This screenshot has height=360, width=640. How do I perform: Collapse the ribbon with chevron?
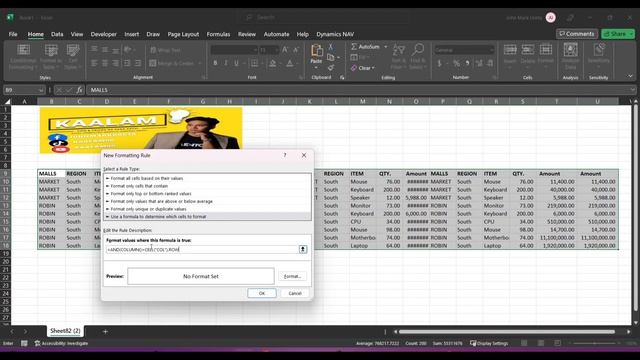pyautogui.click(x=630, y=76)
